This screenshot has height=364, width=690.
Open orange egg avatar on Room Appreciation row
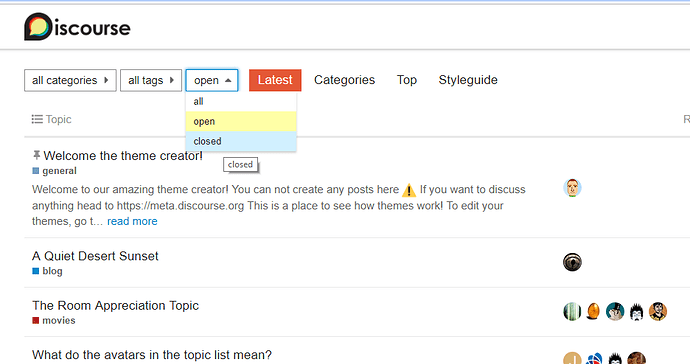[x=594, y=311]
